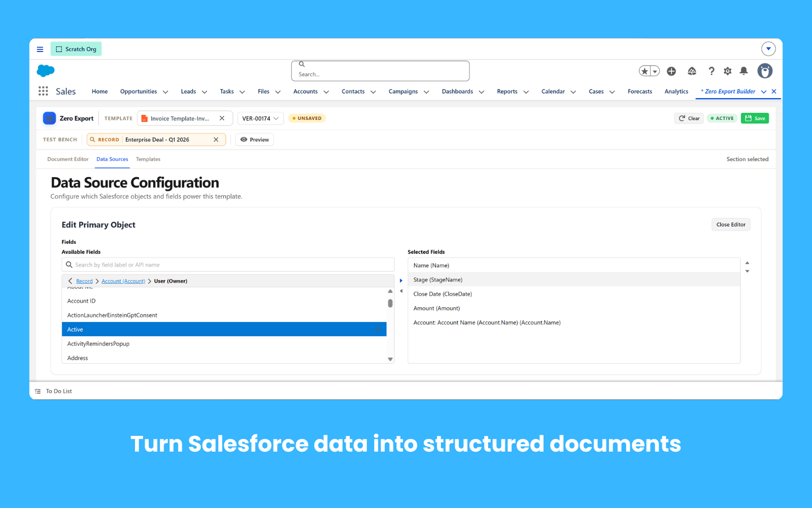Select Close Date (CloseDate) selected field
812x508 pixels.
(x=574, y=294)
